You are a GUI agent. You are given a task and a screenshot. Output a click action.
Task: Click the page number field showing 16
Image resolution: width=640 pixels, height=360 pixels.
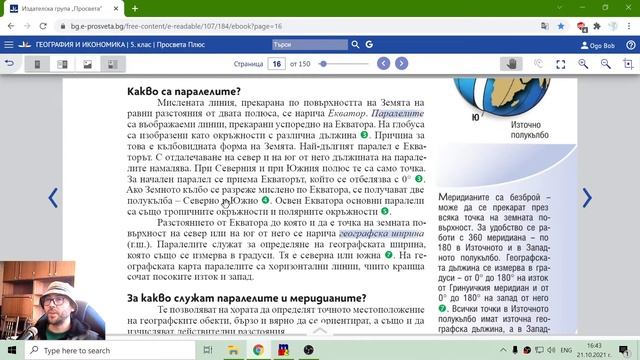[x=276, y=64]
